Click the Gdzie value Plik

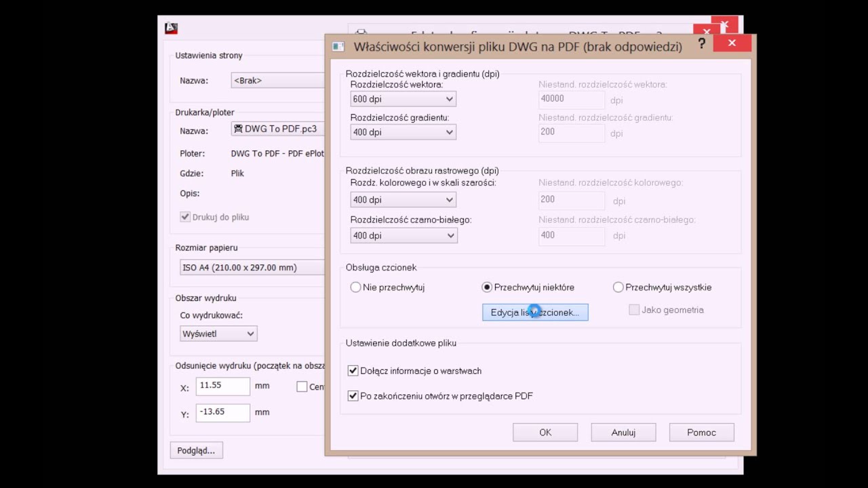click(237, 174)
